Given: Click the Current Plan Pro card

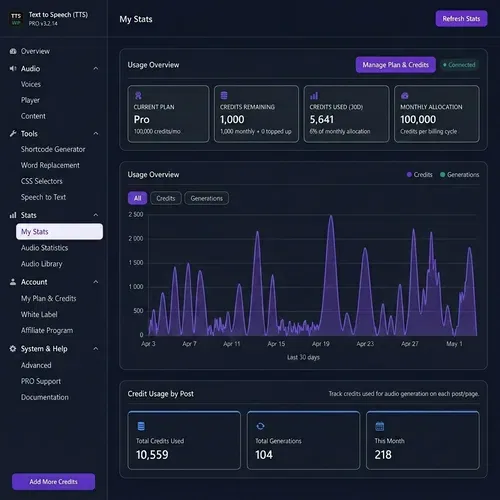Looking at the screenshot, I should point(168,114).
